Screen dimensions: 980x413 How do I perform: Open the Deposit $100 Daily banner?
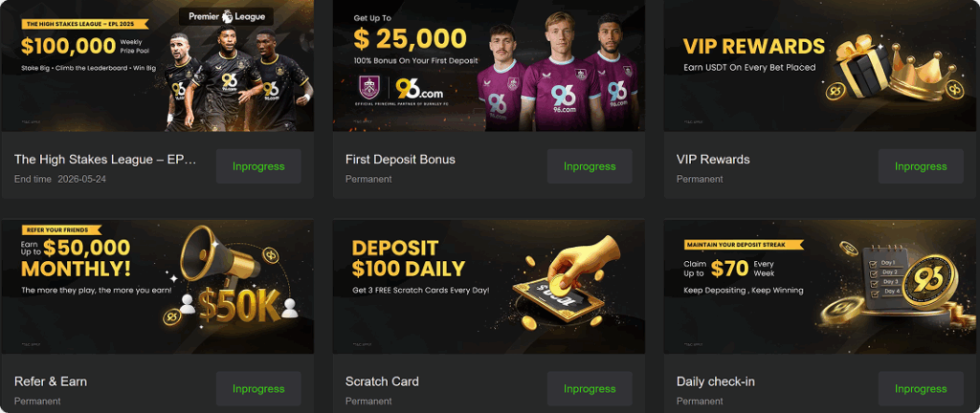[x=489, y=287]
